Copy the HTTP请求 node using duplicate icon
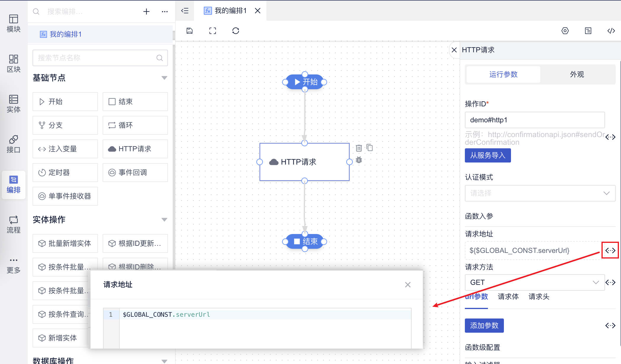This screenshot has height=364, width=621. point(370,147)
